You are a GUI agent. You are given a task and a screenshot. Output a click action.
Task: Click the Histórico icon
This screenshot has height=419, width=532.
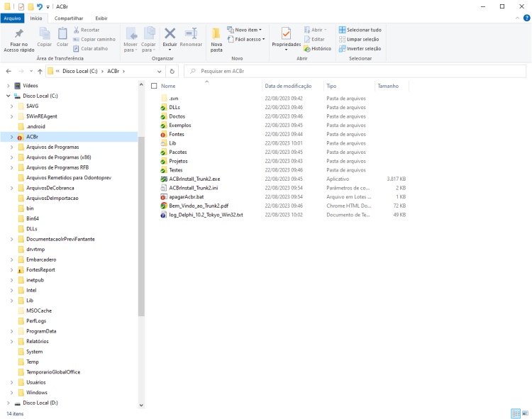click(307, 49)
